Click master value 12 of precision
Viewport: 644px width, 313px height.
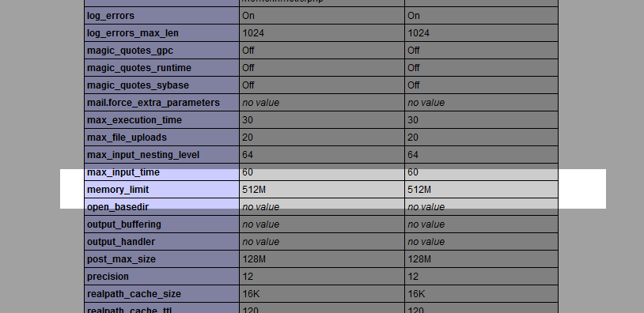point(413,277)
